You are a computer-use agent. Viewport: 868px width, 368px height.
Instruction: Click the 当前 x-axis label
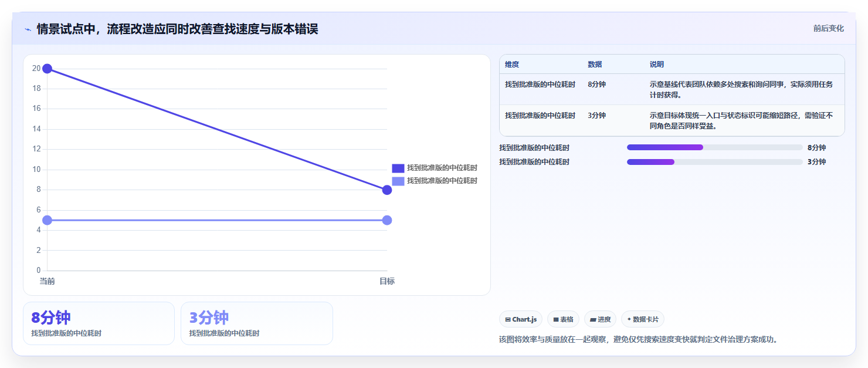48,281
